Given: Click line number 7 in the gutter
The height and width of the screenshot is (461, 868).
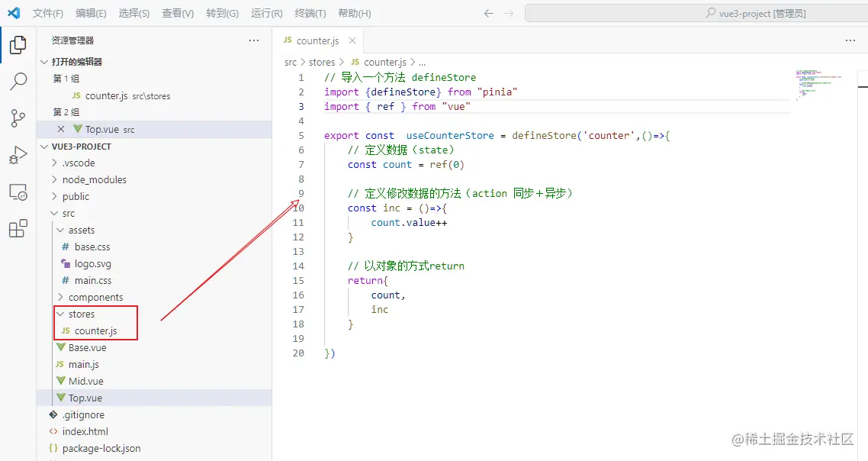Looking at the screenshot, I should (301, 165).
